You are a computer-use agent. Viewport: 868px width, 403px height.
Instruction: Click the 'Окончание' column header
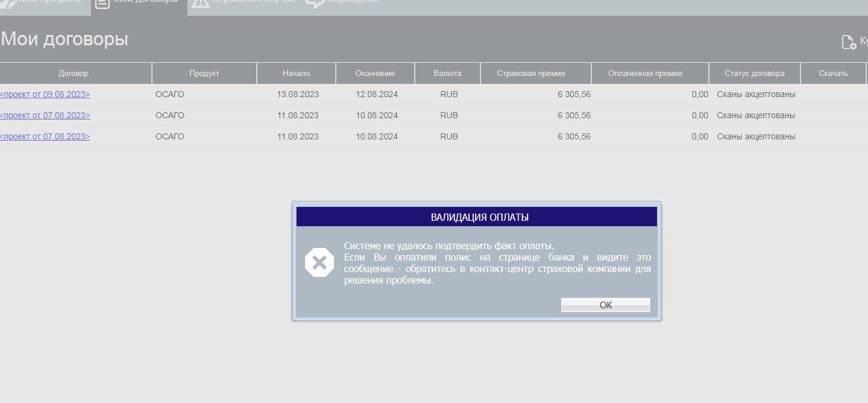(x=375, y=74)
